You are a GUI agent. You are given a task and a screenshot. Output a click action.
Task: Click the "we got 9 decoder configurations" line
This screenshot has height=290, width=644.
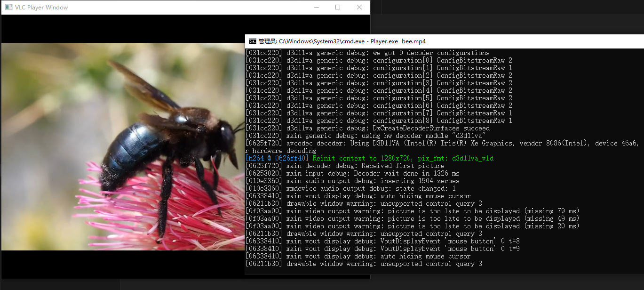431,53
